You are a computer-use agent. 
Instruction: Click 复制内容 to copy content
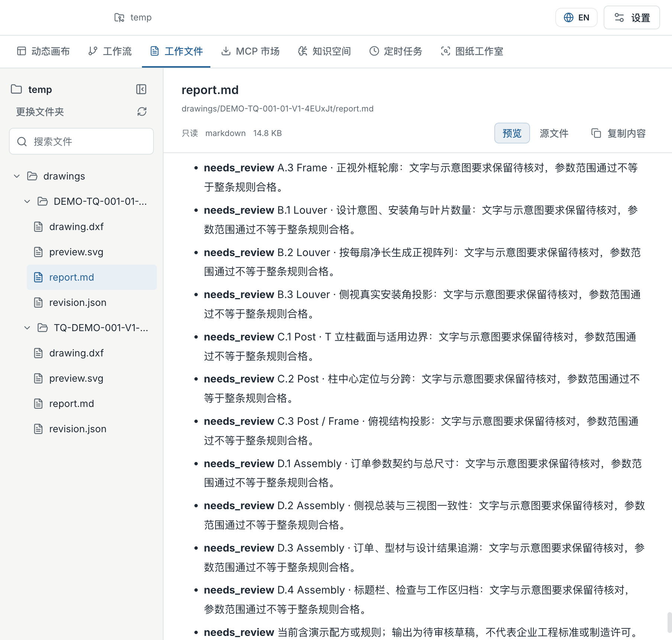[x=618, y=133]
